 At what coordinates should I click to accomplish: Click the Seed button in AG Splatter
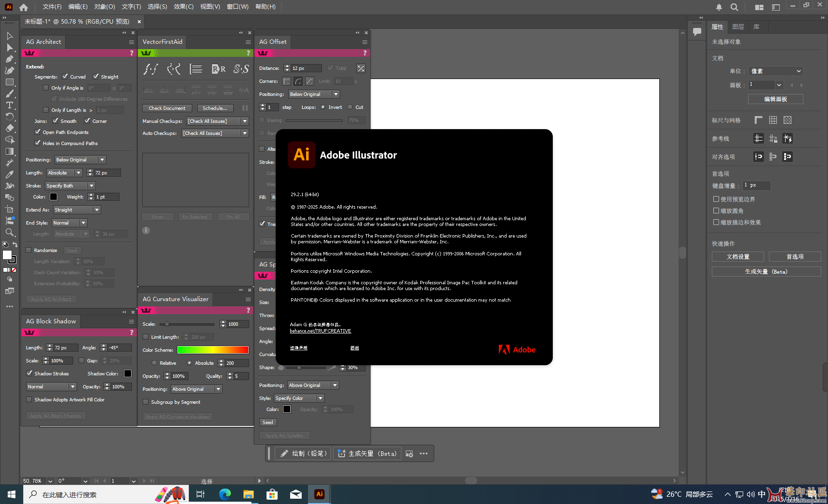(267, 423)
